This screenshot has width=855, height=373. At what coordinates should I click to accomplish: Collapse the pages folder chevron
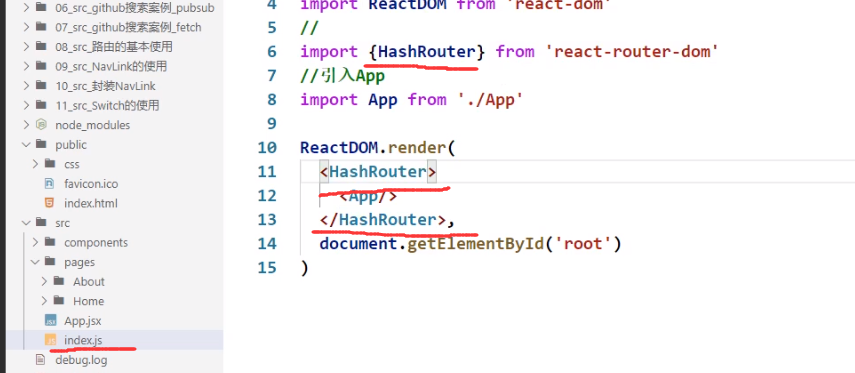pos(35,262)
